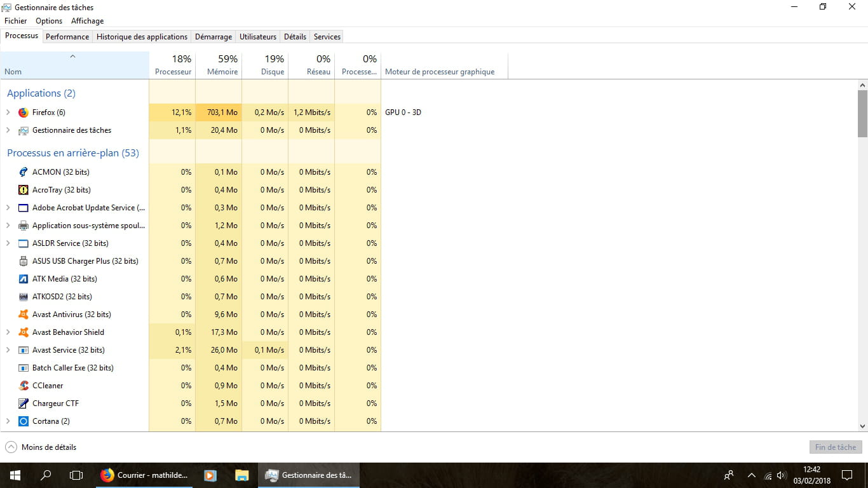868x488 pixels.
Task: Open the notification center icon
Action: click(846, 475)
